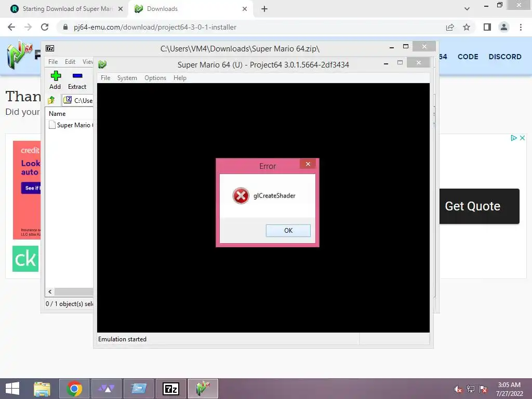Open File Explorer from the taskbar
Viewport: 532px width, 399px height.
[x=42, y=389]
